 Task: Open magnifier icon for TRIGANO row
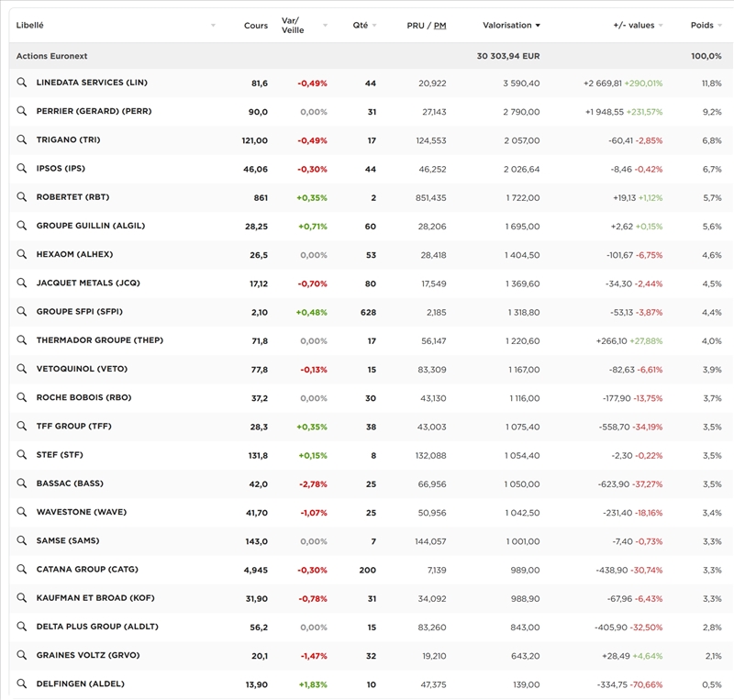tap(21, 139)
